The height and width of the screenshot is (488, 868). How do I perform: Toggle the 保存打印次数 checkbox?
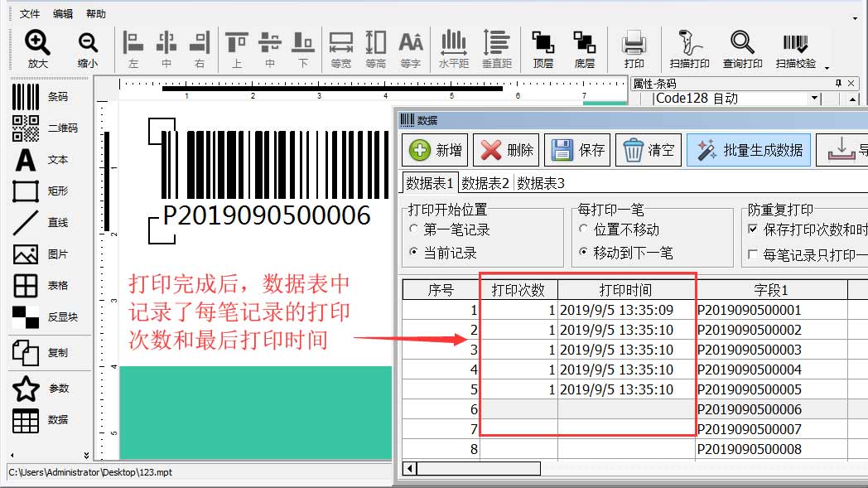753,230
